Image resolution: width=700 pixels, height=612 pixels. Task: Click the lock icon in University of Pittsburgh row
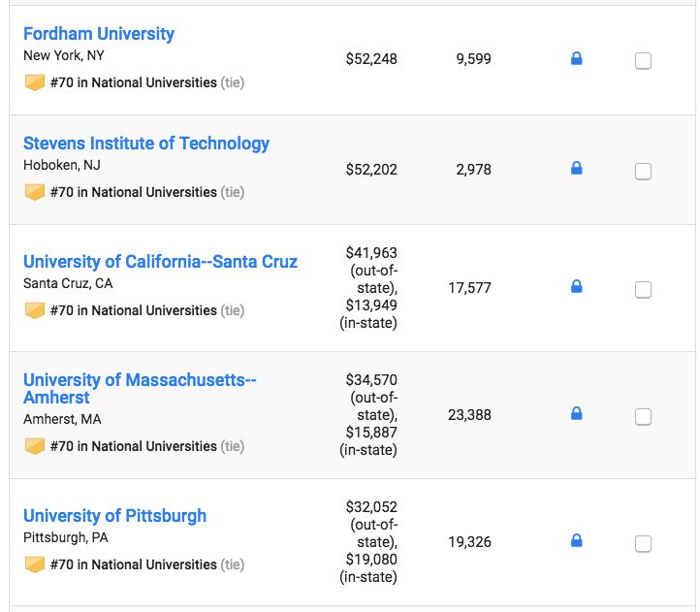click(x=576, y=541)
